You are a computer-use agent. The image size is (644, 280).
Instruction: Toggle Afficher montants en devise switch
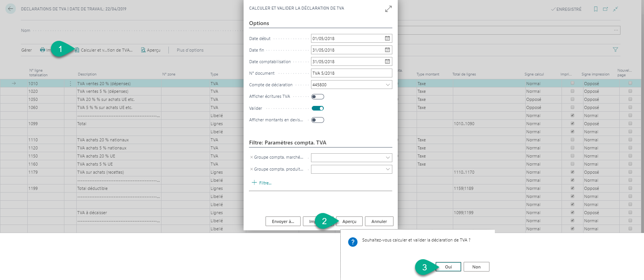(x=318, y=120)
